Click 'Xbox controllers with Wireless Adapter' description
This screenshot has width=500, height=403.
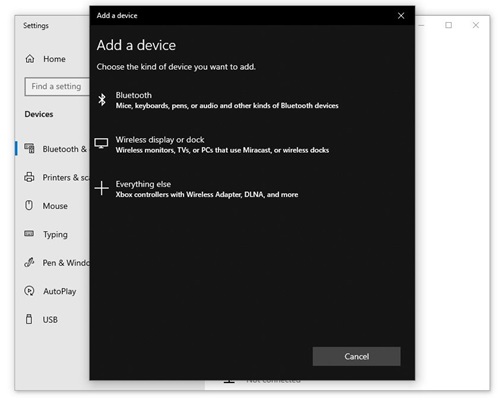[207, 194]
